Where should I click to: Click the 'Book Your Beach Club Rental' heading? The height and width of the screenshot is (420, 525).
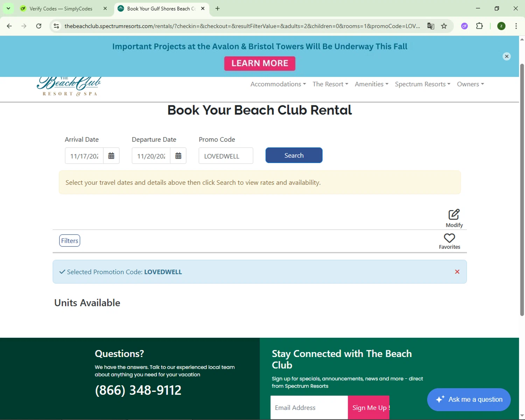260,110
